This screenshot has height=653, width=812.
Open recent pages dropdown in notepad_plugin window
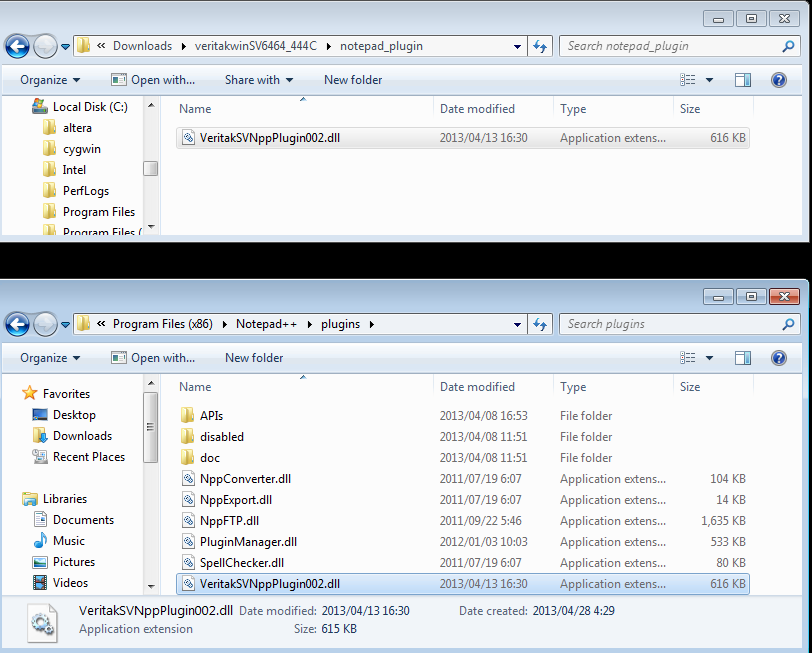65,47
